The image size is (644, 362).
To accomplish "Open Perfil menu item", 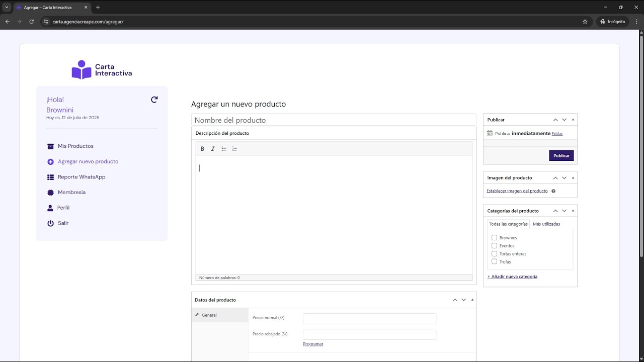I will point(63,208).
